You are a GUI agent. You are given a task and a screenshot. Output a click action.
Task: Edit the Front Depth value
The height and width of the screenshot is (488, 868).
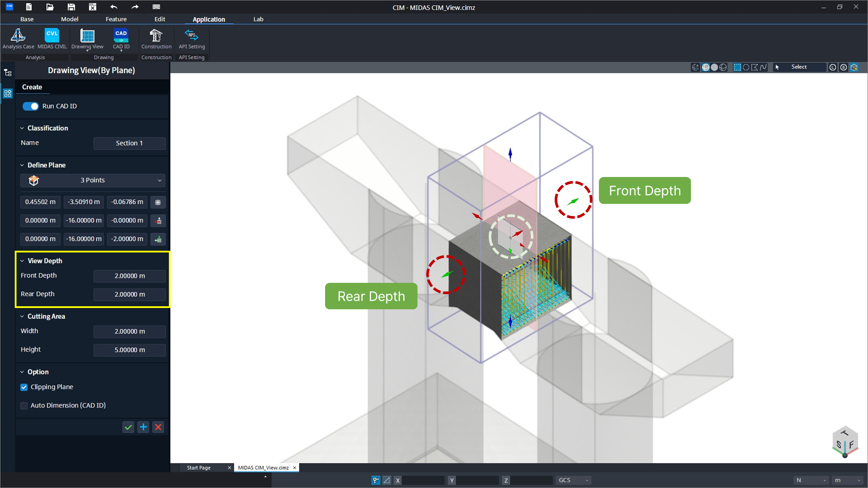tap(129, 276)
